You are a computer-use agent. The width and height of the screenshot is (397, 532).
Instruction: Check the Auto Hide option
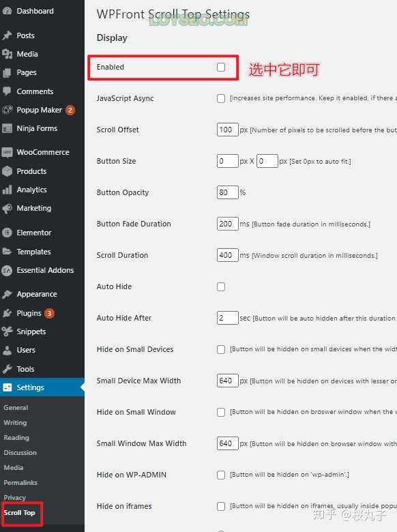pos(221,286)
